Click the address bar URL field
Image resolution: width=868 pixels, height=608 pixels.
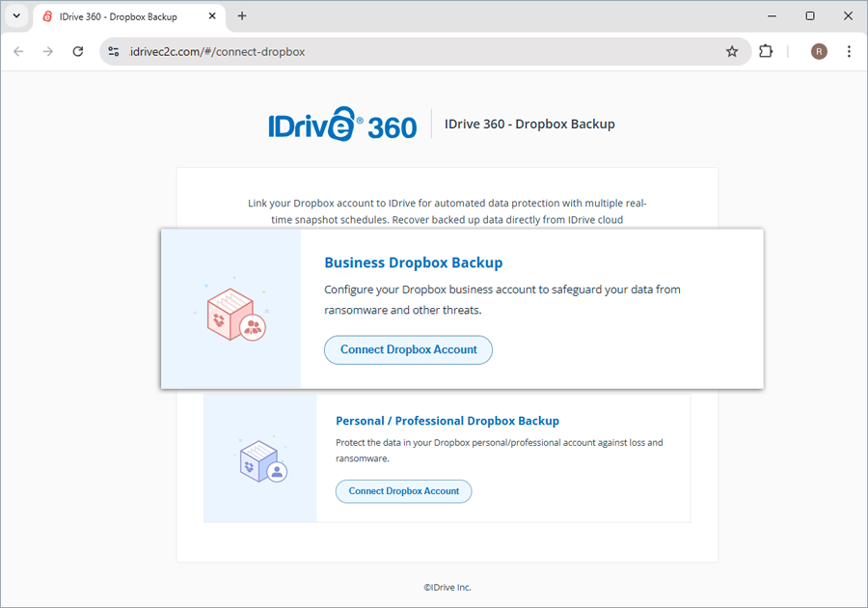coord(423,51)
